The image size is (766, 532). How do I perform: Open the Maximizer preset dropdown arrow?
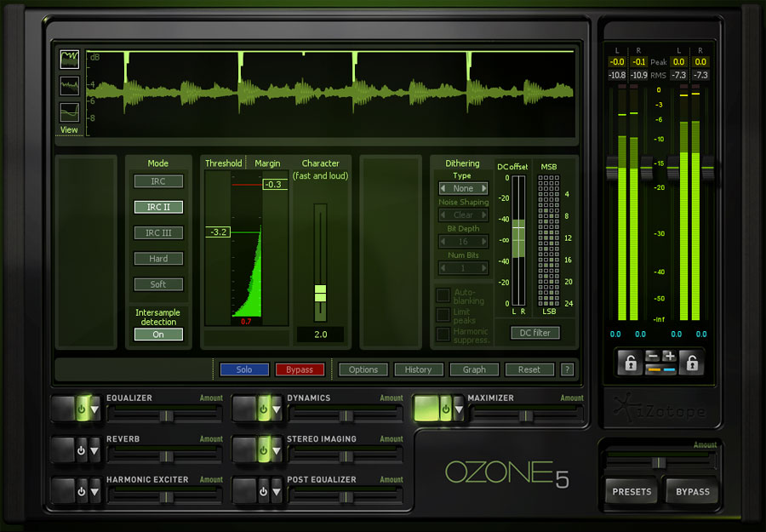pyautogui.click(x=459, y=409)
